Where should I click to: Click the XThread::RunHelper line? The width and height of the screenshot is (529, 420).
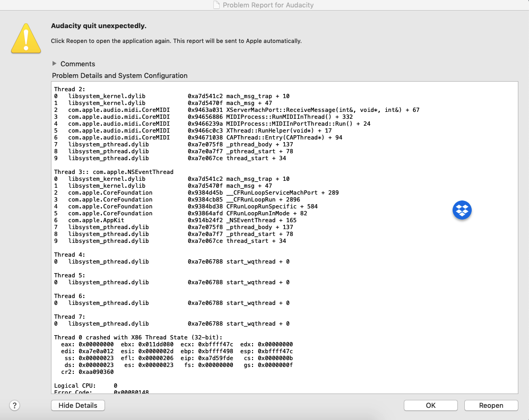[x=193, y=130]
